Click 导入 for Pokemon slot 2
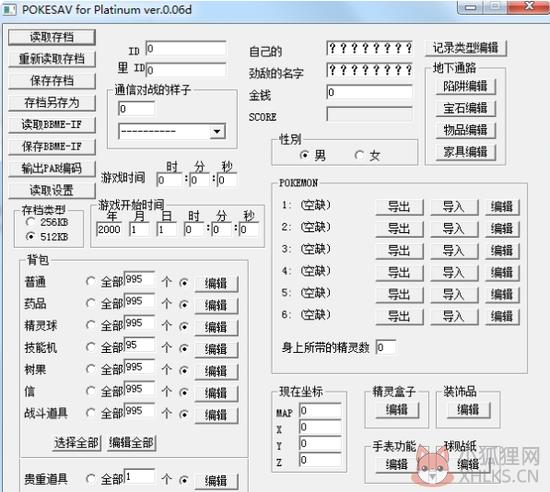The width and height of the screenshot is (550, 492). pyautogui.click(x=454, y=229)
